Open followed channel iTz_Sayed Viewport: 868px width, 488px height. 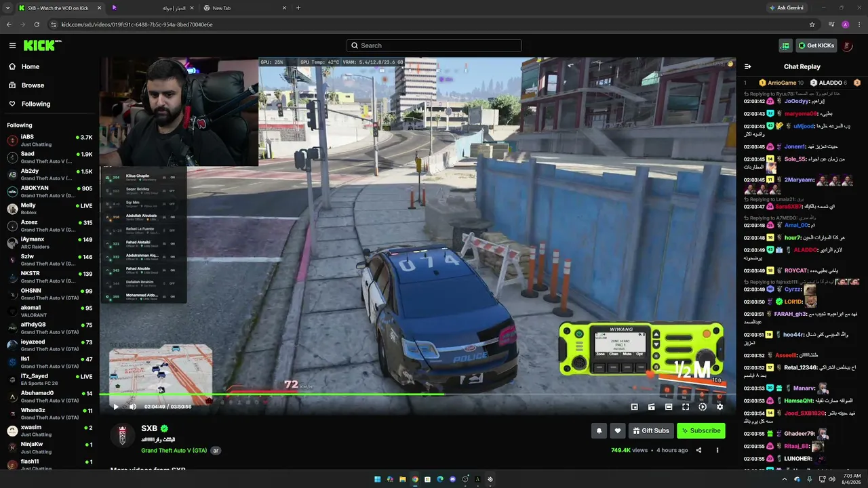pos(50,380)
